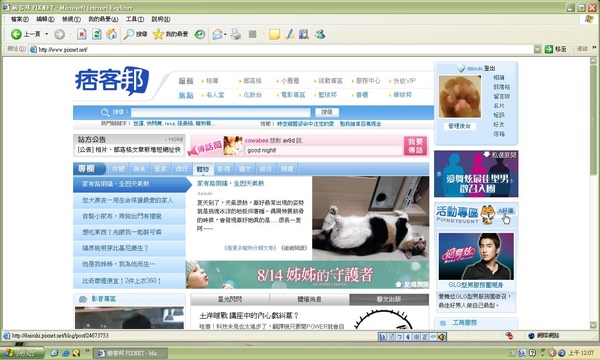The width and height of the screenshot is (600, 360).
Task: Open the 工具 (Tools) menu
Action: (135, 19)
